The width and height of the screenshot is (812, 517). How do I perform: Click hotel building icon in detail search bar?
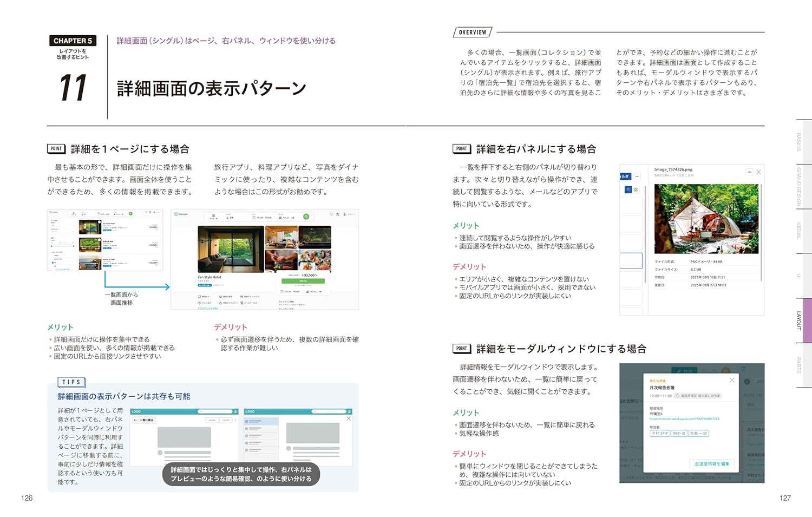point(213,217)
